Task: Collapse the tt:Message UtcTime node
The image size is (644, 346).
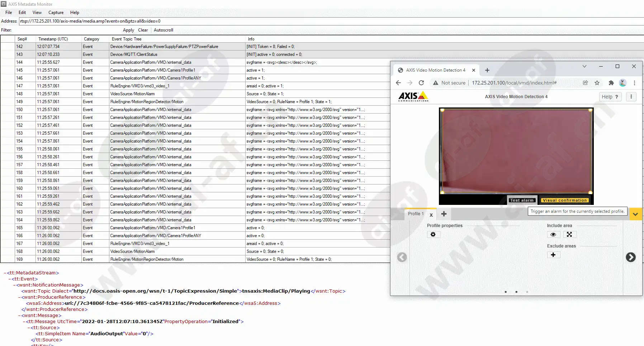Action: pyautogui.click(x=24, y=322)
